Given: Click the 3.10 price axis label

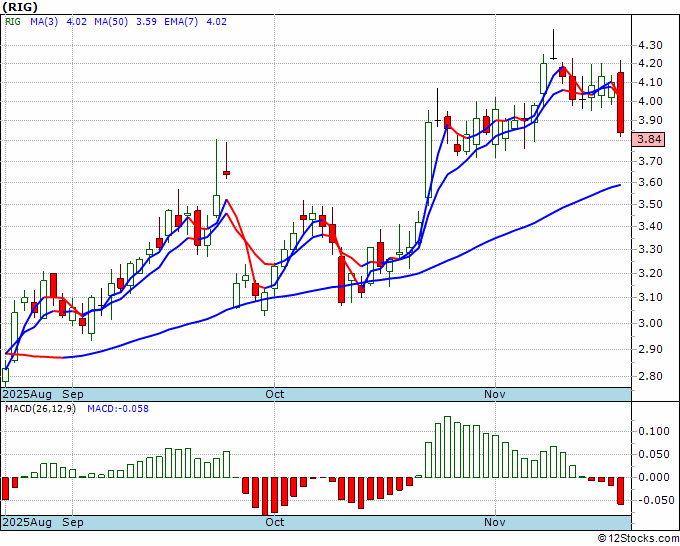Looking at the screenshot, I should (650, 298).
